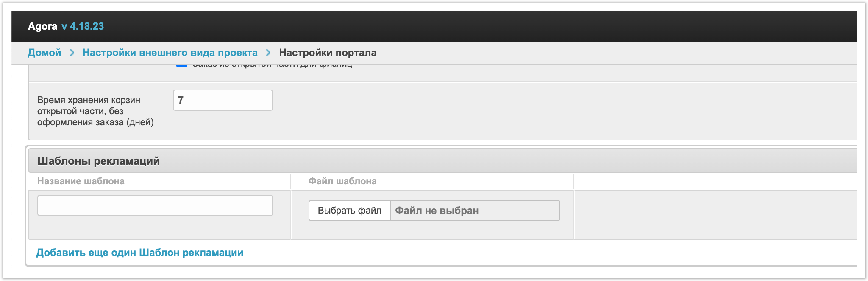Click the empty cell right of file chooser

(x=714, y=214)
